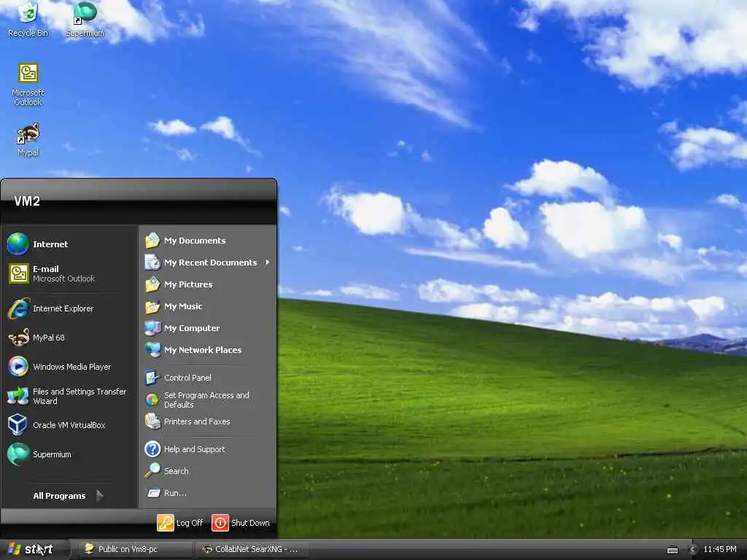Open Printers and Faxes
The image size is (747, 560).
pos(208,422)
